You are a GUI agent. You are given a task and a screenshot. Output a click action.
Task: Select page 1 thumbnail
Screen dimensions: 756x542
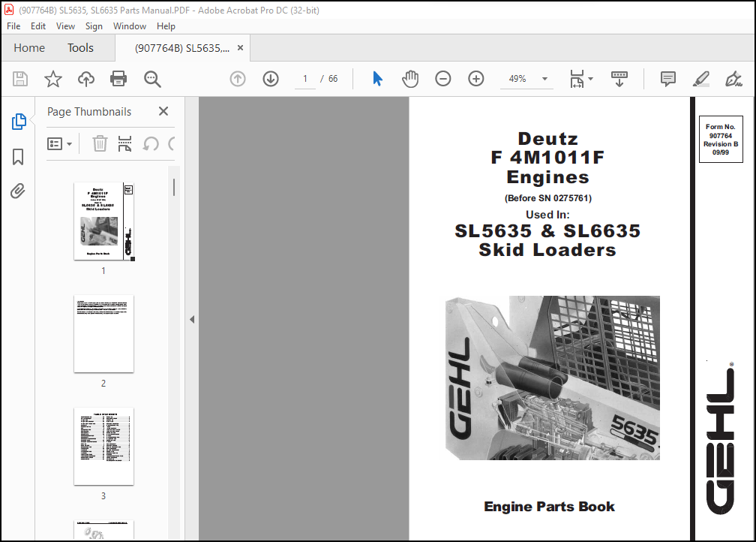point(103,221)
